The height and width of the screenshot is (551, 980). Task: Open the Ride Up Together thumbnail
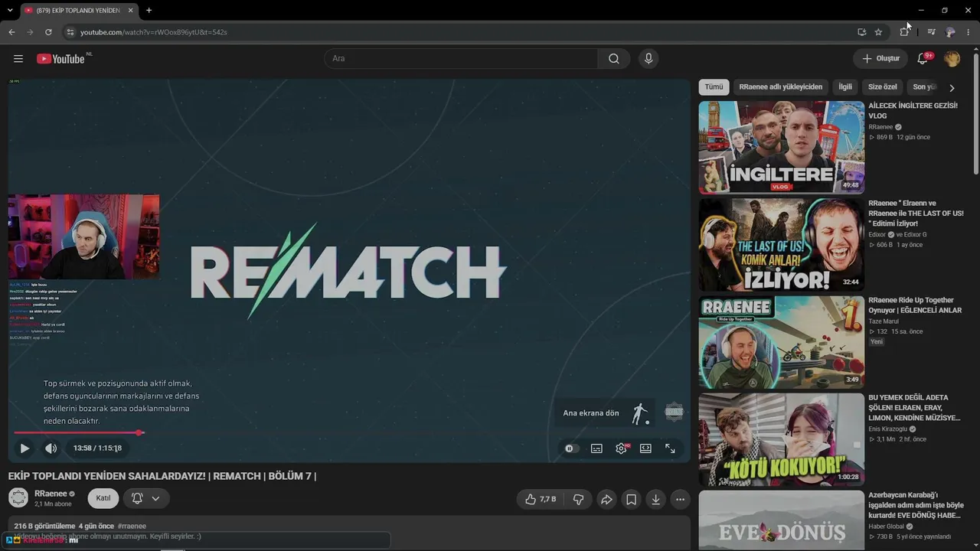pyautogui.click(x=781, y=342)
